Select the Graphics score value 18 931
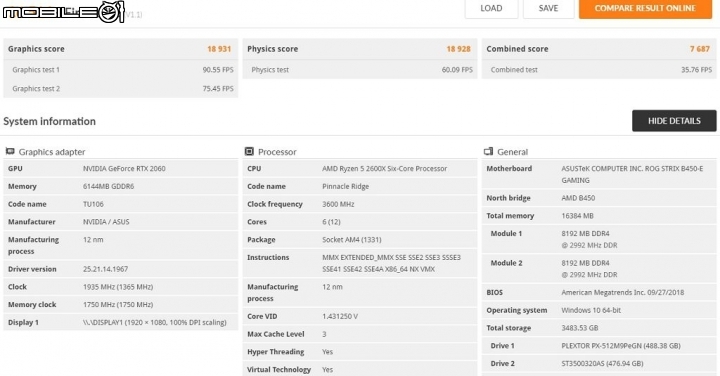Image resolution: width=720 pixels, height=376 pixels. [x=219, y=49]
